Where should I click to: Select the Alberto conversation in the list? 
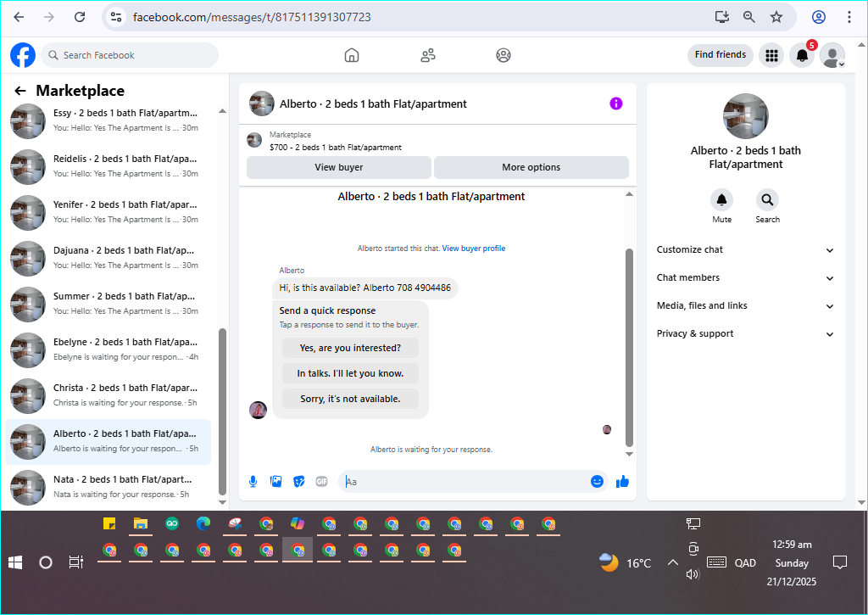108,442
